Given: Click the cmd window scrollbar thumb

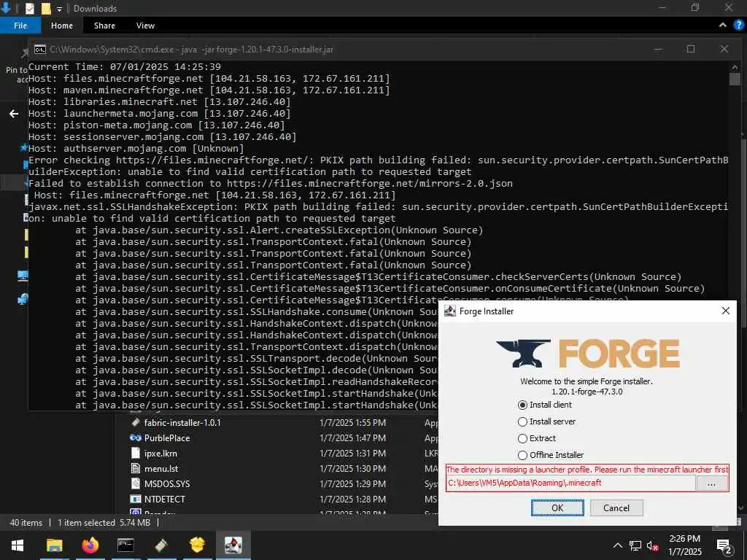Looking at the screenshot, I should point(735,79).
